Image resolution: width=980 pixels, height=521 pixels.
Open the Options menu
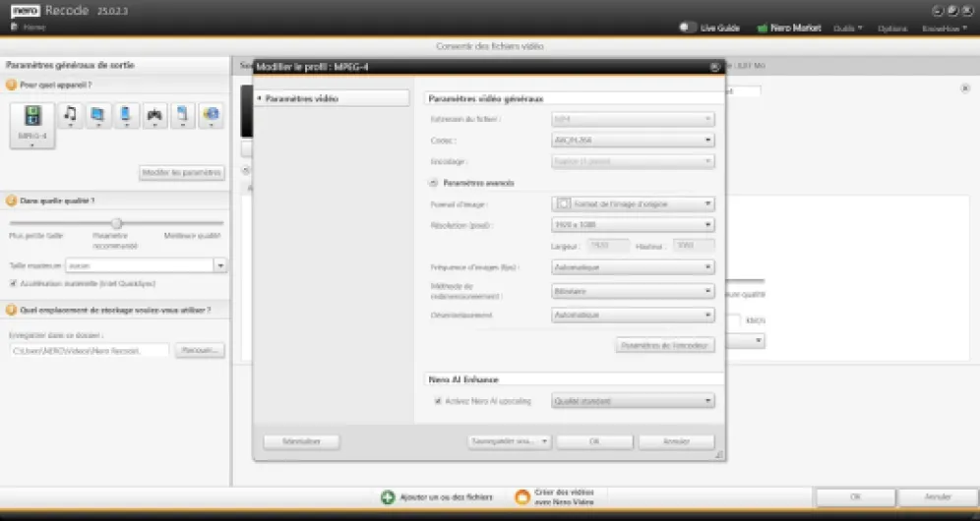(891, 29)
